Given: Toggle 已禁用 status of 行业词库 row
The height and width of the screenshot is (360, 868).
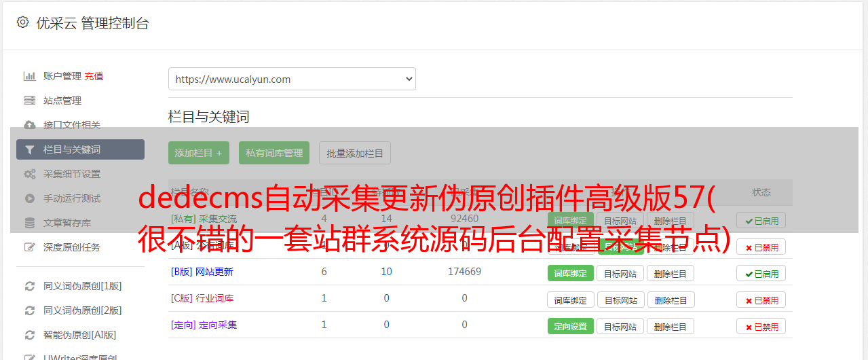Looking at the screenshot, I should (761, 300).
